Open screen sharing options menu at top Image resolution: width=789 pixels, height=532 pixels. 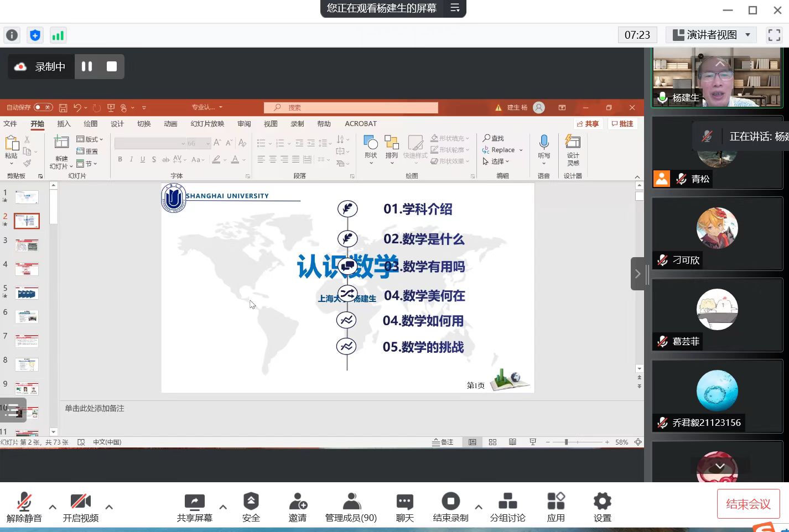[x=455, y=8]
